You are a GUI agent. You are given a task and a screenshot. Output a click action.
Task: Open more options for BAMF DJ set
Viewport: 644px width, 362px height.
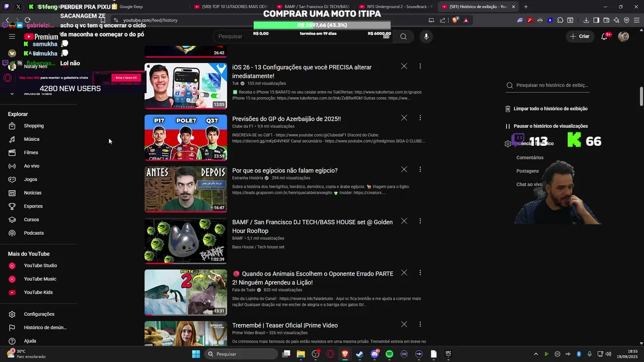[420, 221]
